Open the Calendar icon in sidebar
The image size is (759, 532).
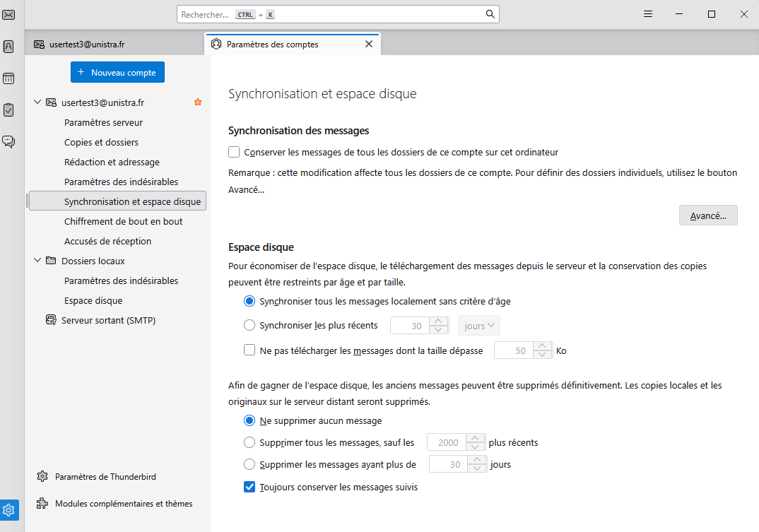pos(8,78)
